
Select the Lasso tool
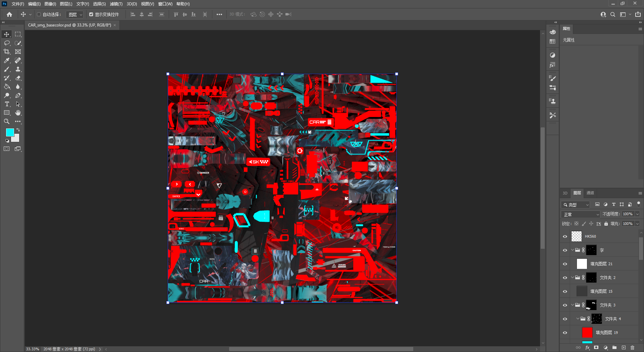click(x=7, y=43)
